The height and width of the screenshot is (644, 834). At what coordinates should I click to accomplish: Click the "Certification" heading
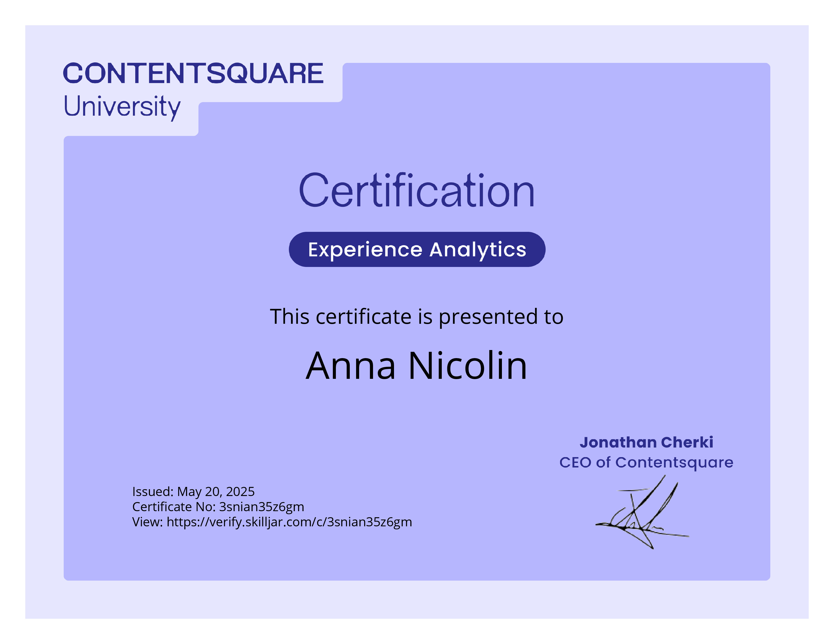[416, 190]
